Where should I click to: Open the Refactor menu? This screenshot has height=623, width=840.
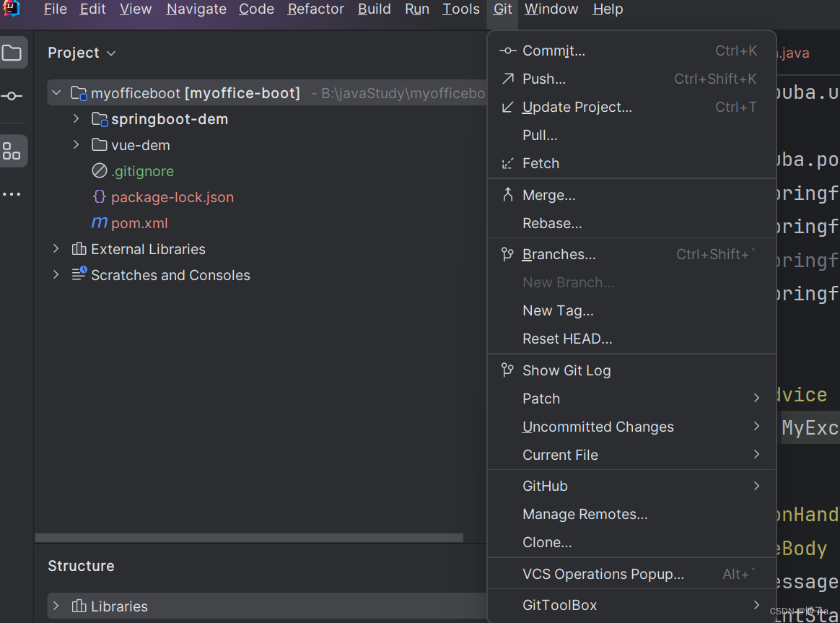[x=315, y=9]
